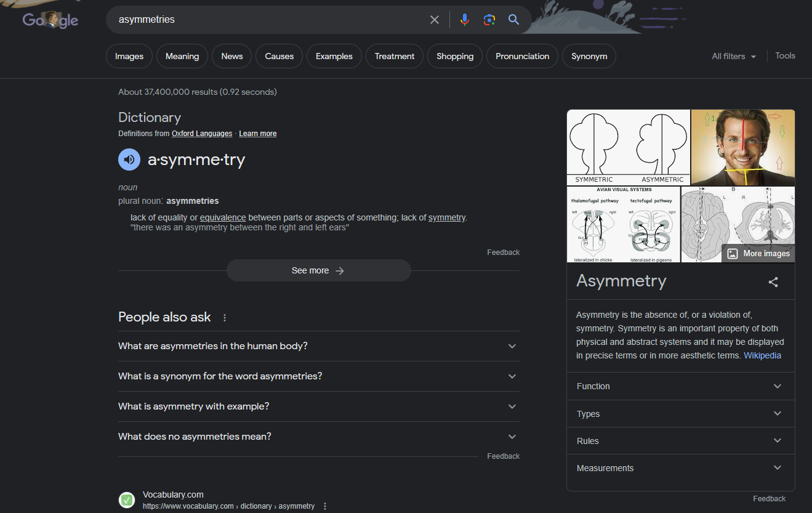812x513 pixels.
Task: Filter results by Images
Action: (129, 56)
